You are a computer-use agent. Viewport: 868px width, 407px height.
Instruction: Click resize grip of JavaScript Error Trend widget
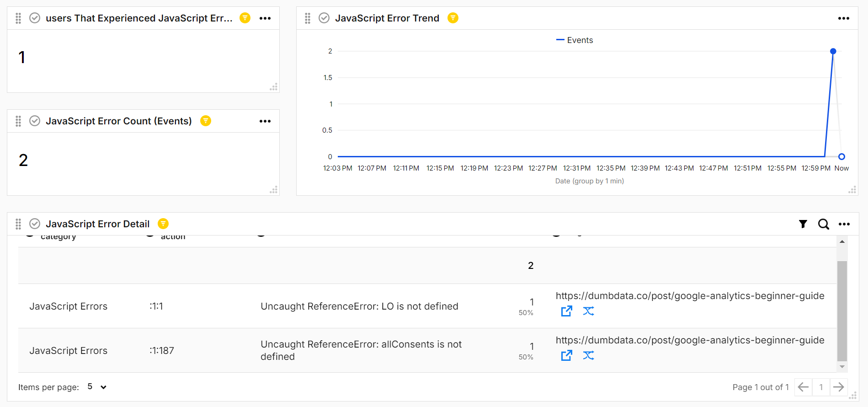pos(852,190)
